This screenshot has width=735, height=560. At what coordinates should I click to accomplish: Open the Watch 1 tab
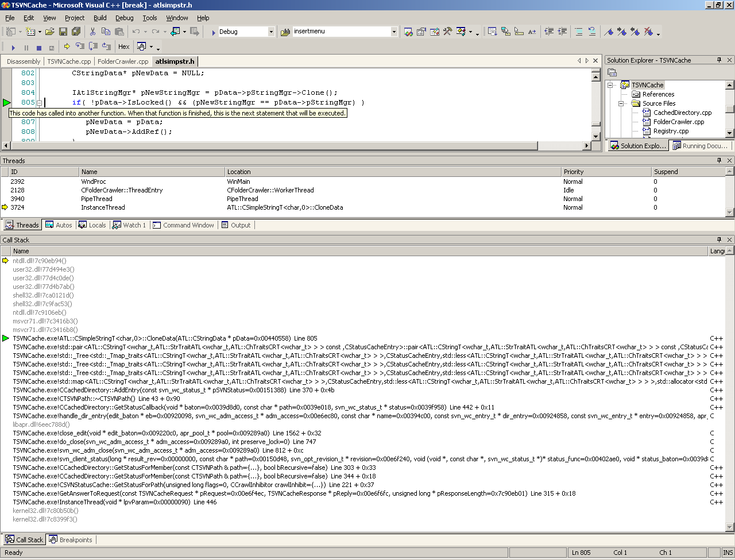pyautogui.click(x=129, y=225)
